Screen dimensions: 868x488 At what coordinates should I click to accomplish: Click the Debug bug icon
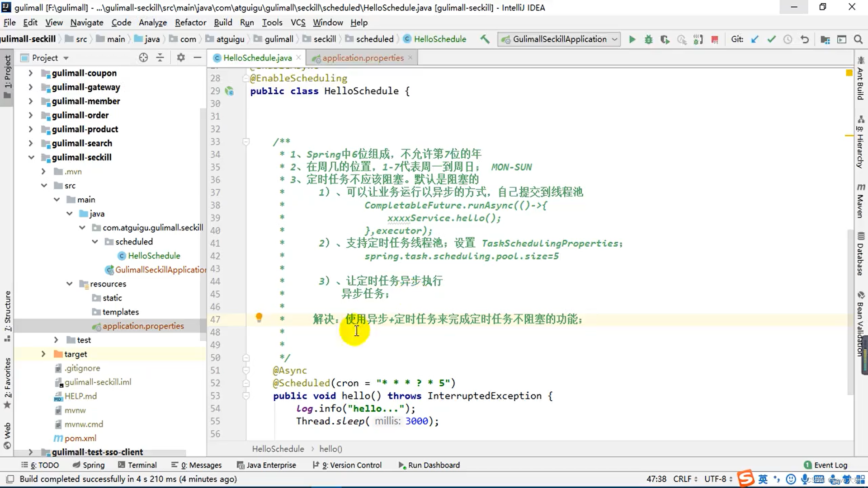click(x=648, y=39)
